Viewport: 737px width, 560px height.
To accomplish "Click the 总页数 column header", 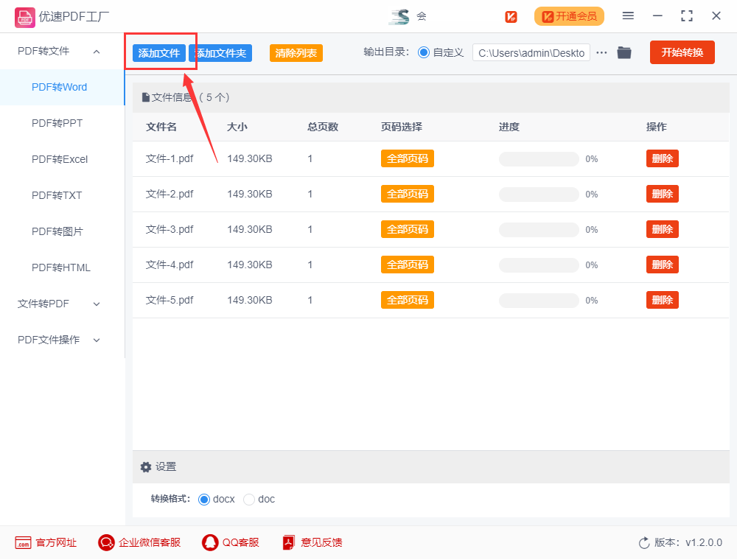I will tap(323, 127).
